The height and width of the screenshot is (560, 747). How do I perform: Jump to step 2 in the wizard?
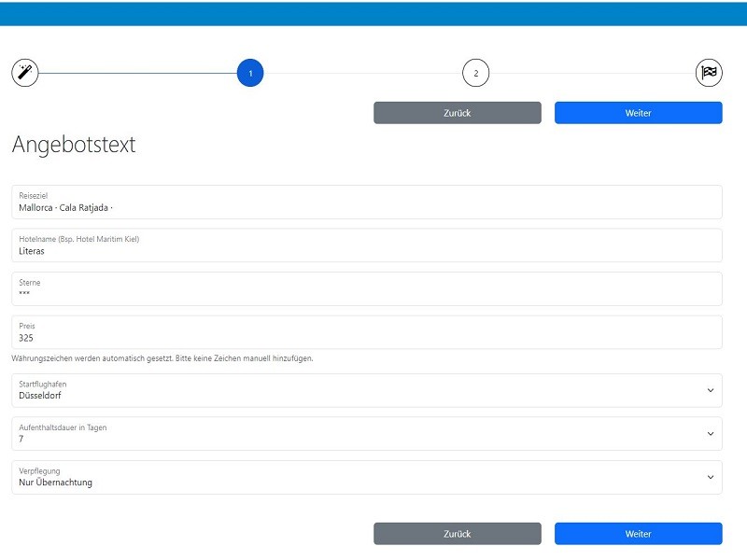(475, 73)
